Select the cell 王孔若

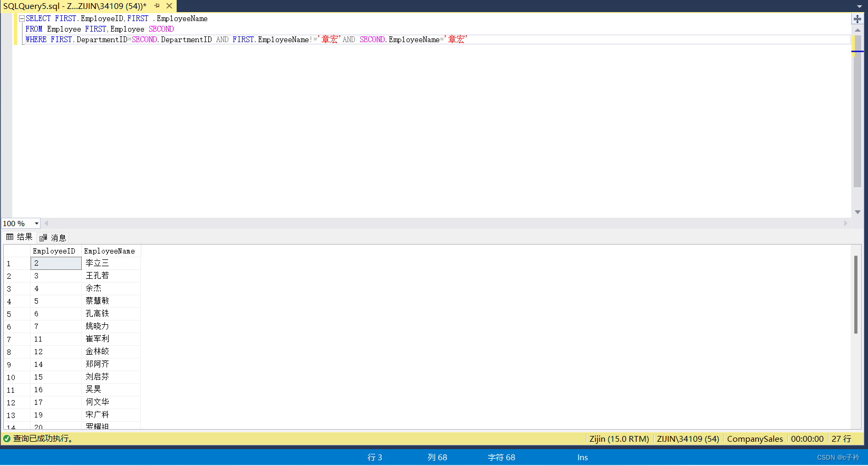point(111,276)
